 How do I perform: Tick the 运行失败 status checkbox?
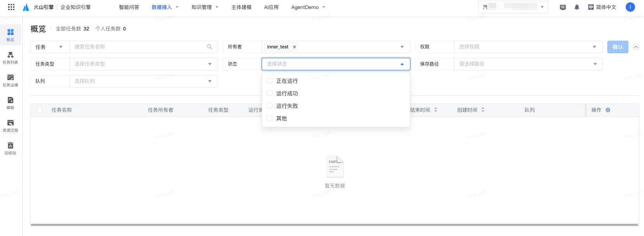point(270,106)
